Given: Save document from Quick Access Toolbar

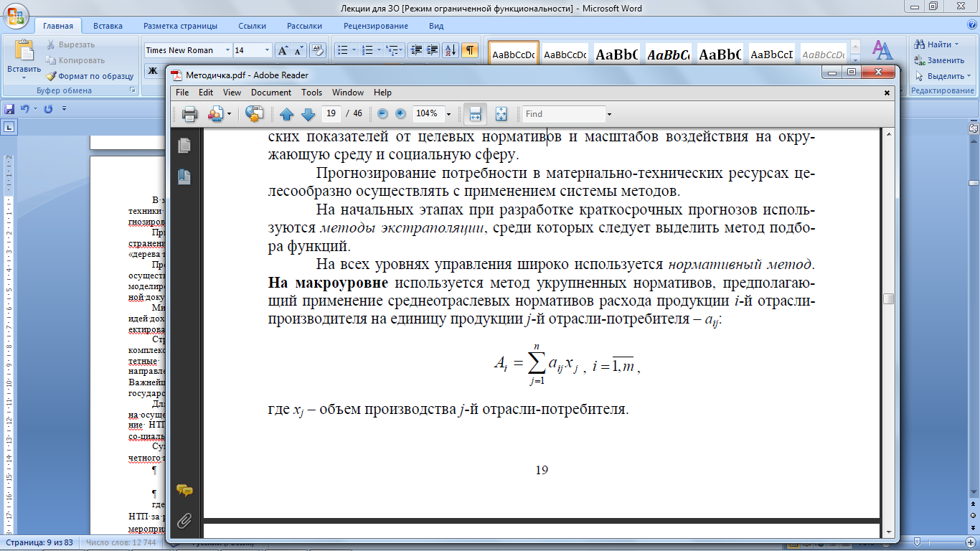Looking at the screenshot, I should coord(10,109).
